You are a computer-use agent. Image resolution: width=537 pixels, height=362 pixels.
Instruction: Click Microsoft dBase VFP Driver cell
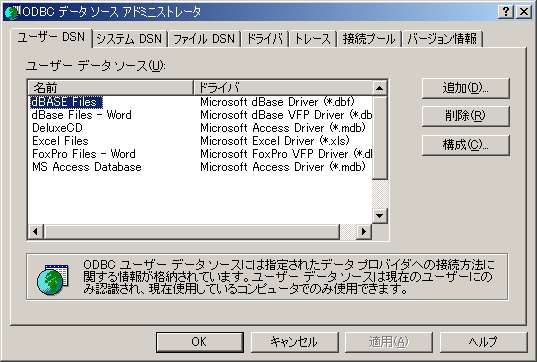coord(286,115)
